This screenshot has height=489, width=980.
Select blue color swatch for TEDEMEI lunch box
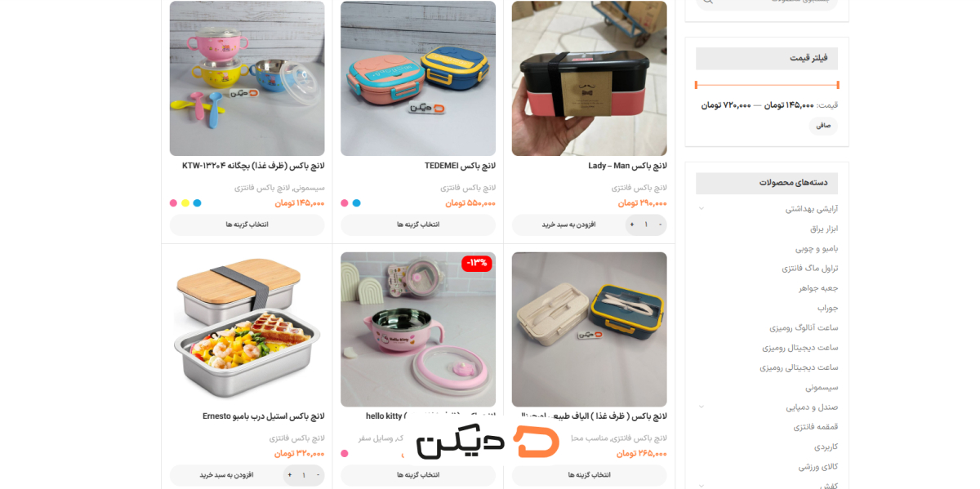tap(356, 203)
